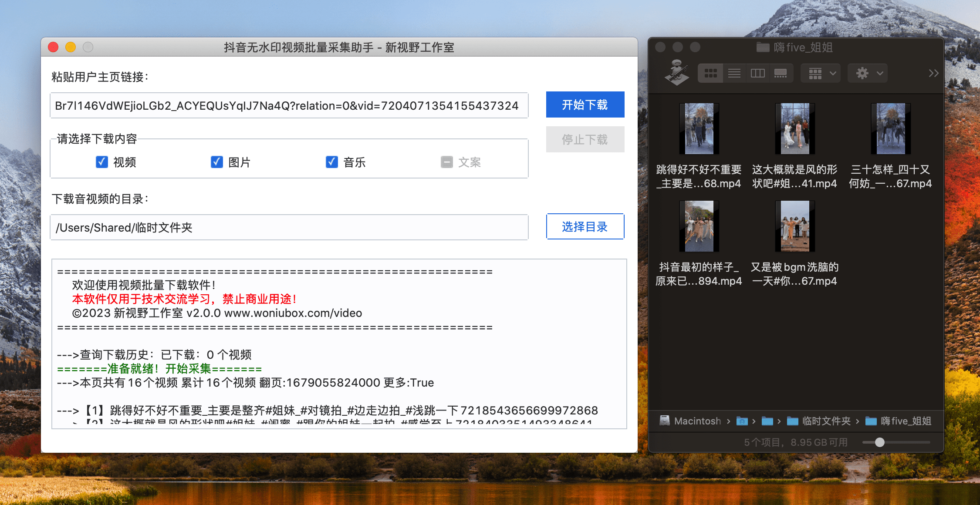Click the 开始下载 start download button
The image size is (980, 505).
[x=585, y=104]
